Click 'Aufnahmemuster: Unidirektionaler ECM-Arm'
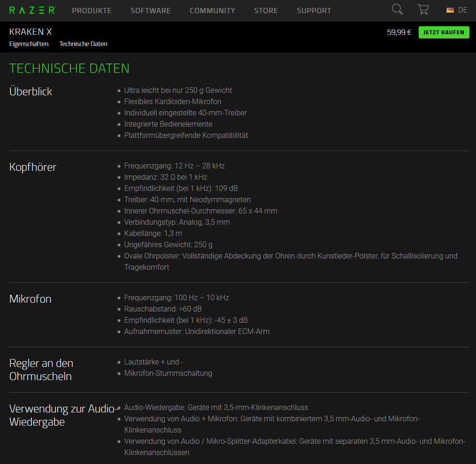Viewport: 476px width, 464px height. pyautogui.click(x=197, y=331)
